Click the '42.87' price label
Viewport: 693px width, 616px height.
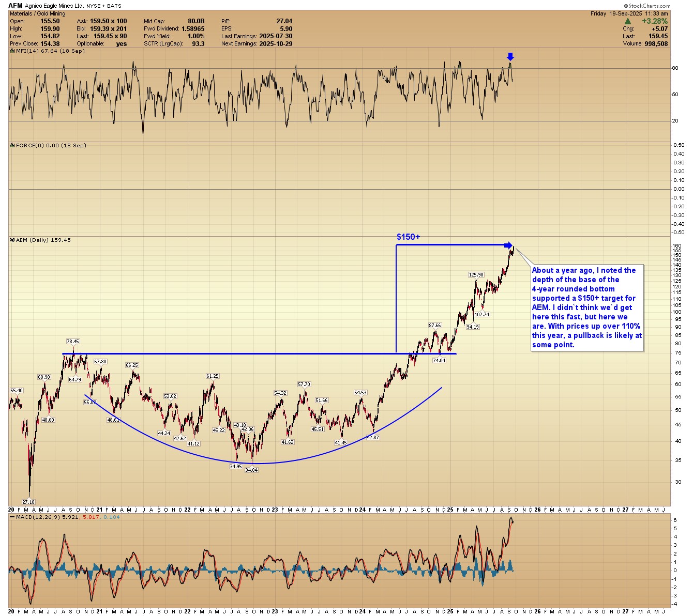(373, 437)
